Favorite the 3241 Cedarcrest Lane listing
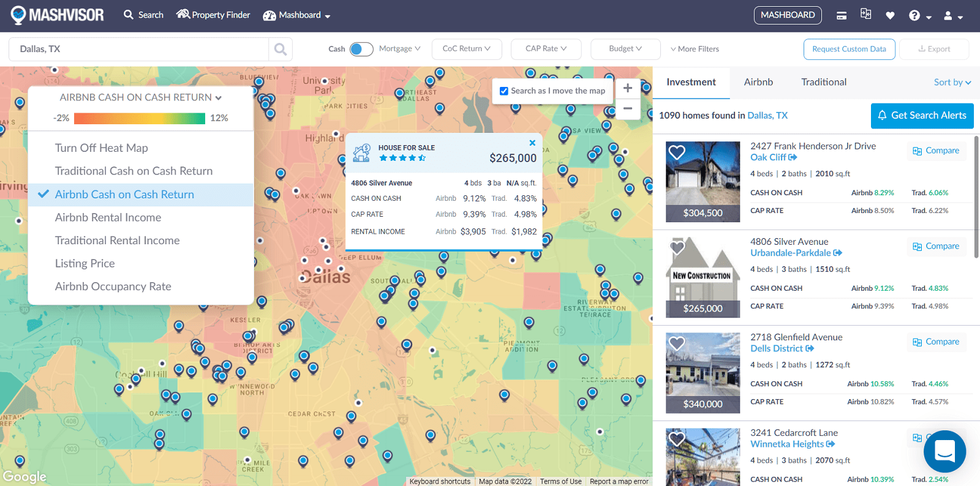 tap(677, 439)
